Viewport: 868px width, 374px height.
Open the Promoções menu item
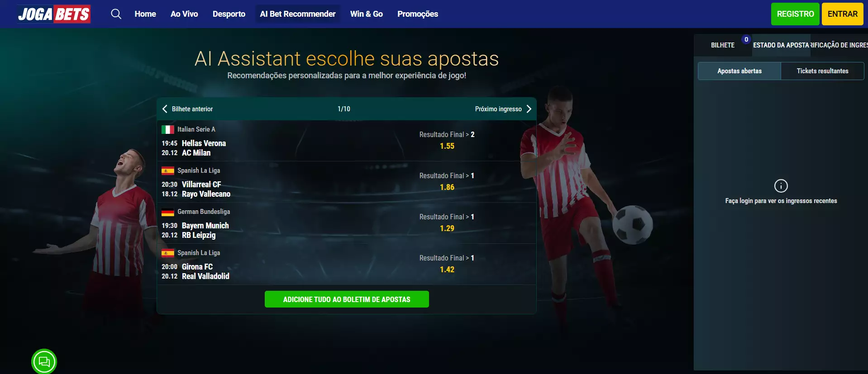(418, 14)
